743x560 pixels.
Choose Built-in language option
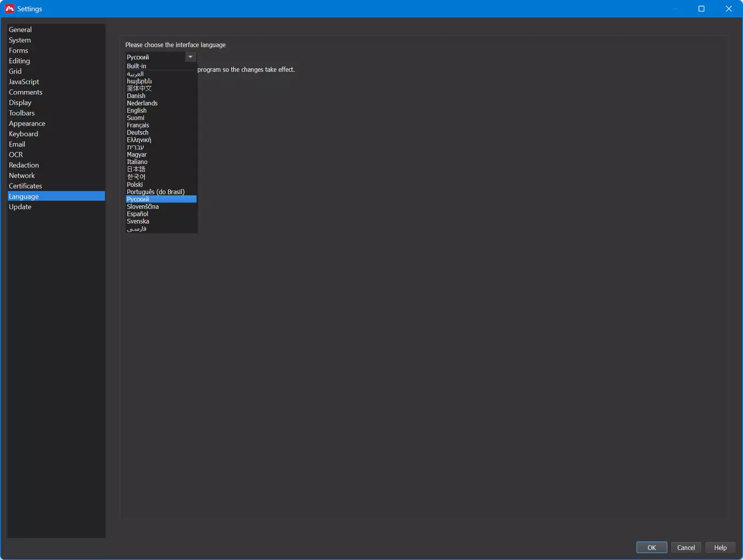[136, 66]
